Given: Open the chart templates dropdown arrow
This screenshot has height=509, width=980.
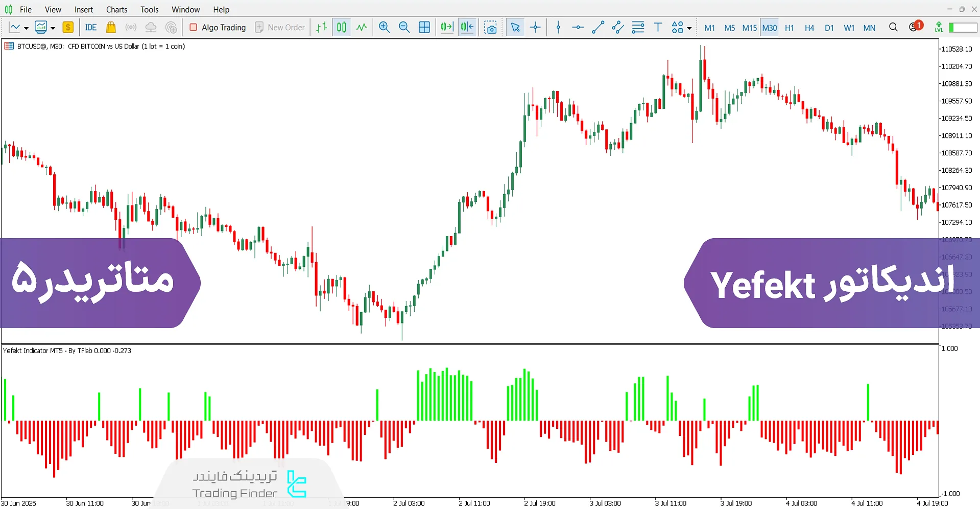Looking at the screenshot, I should coord(53,28).
